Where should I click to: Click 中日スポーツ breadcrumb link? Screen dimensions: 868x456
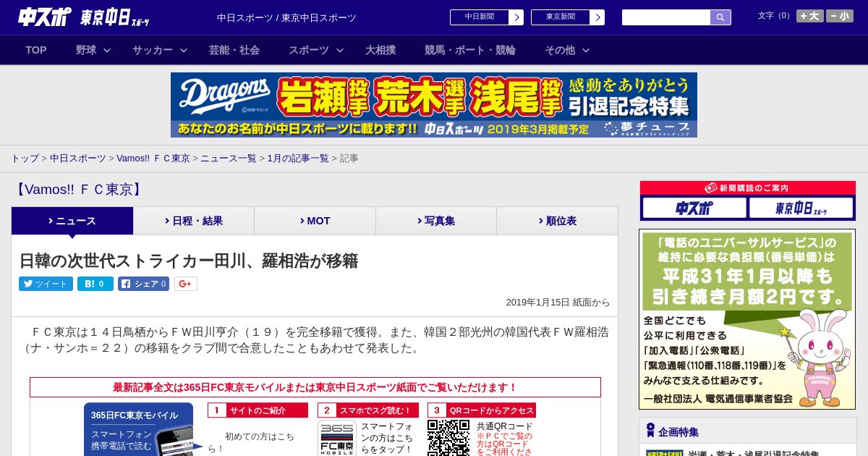[77, 158]
